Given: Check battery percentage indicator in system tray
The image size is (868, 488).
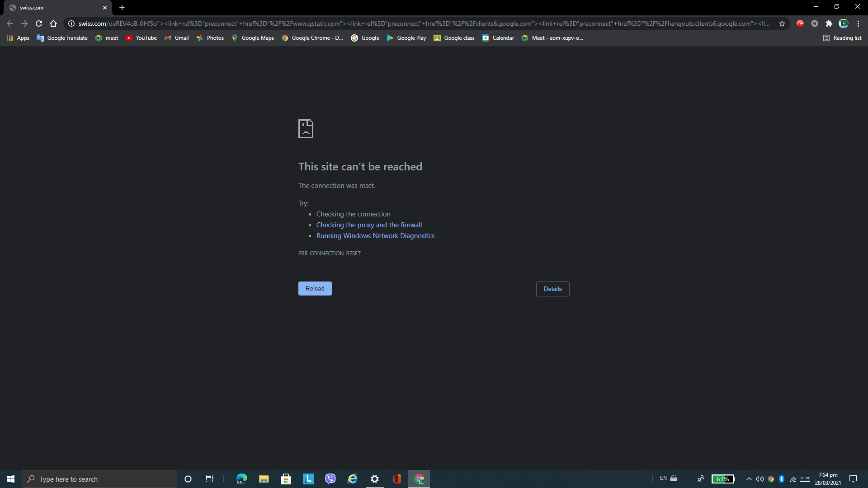Looking at the screenshot, I should click(x=723, y=479).
